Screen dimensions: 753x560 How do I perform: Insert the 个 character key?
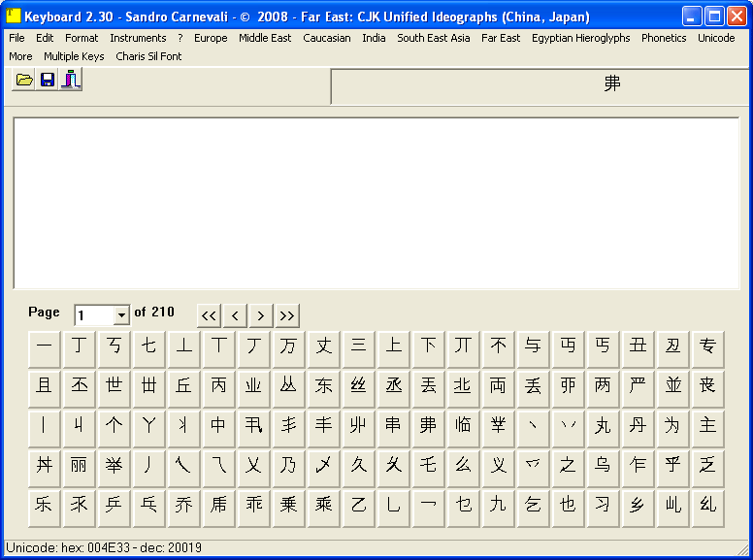pyautogui.click(x=115, y=429)
